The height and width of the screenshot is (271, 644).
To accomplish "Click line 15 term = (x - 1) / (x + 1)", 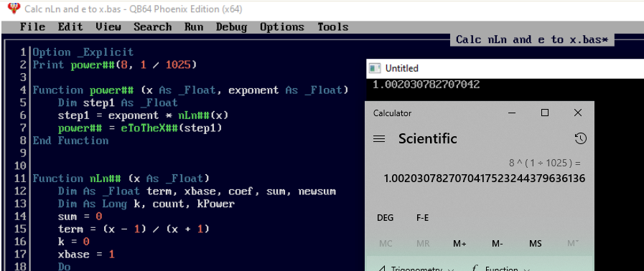I will pos(134,229).
